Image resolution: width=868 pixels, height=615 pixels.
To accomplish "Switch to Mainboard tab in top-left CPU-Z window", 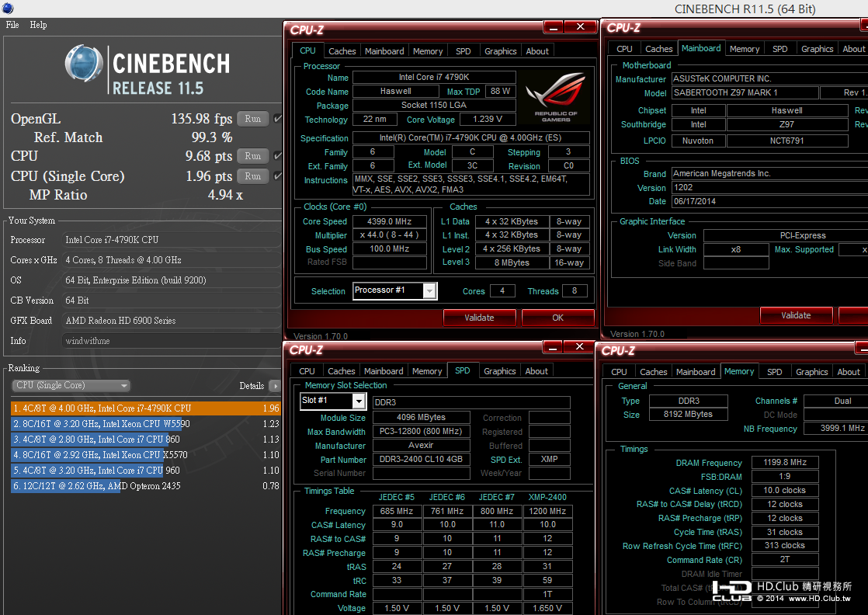I will 384,51.
